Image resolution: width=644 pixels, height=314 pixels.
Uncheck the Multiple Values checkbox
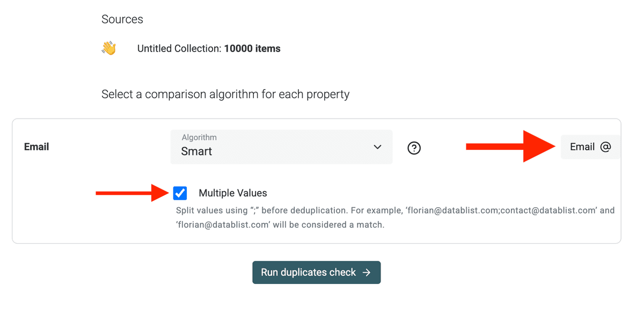[180, 193]
